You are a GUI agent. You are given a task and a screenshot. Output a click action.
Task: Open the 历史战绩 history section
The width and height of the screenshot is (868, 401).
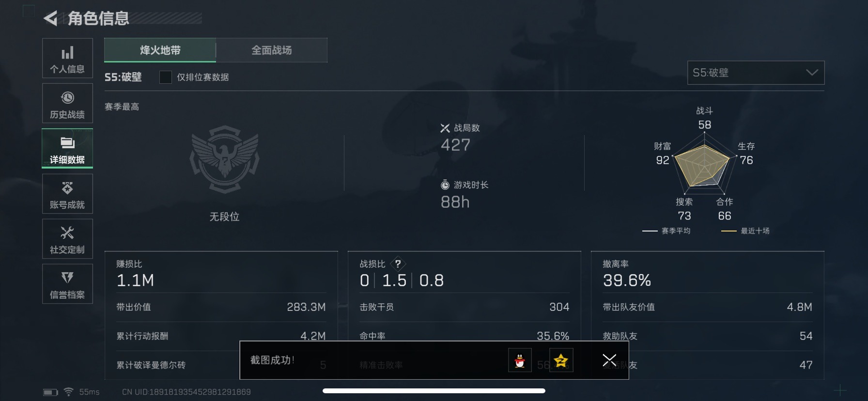(x=67, y=103)
